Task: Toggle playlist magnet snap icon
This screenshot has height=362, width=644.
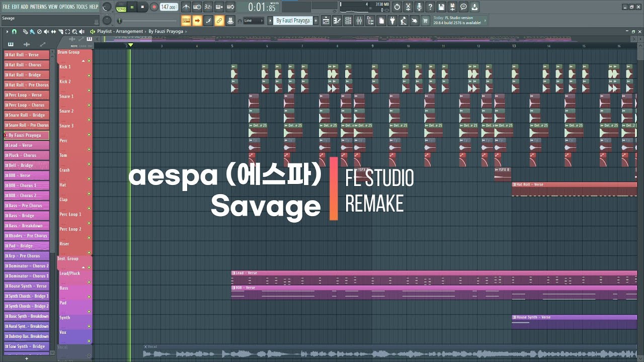Action: point(14,32)
